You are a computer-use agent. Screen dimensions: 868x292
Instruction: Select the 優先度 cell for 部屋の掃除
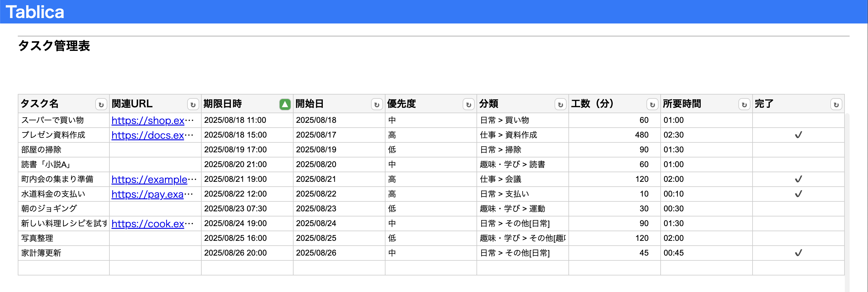pyautogui.click(x=430, y=150)
